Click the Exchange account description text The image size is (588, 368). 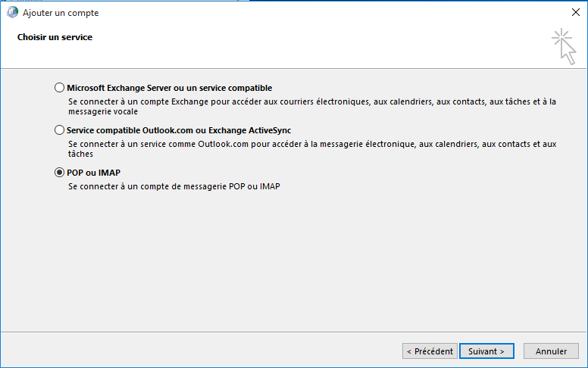pyautogui.click(x=311, y=105)
